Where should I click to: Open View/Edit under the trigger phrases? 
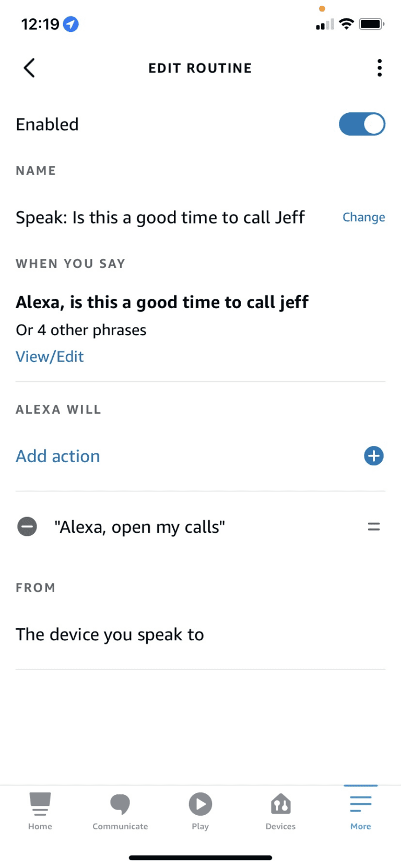50,356
